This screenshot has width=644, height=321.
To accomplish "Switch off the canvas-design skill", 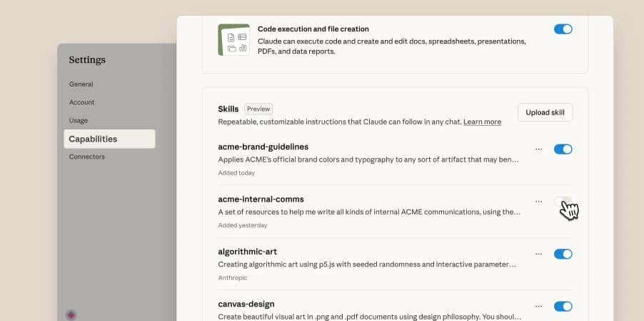I will coord(563,306).
